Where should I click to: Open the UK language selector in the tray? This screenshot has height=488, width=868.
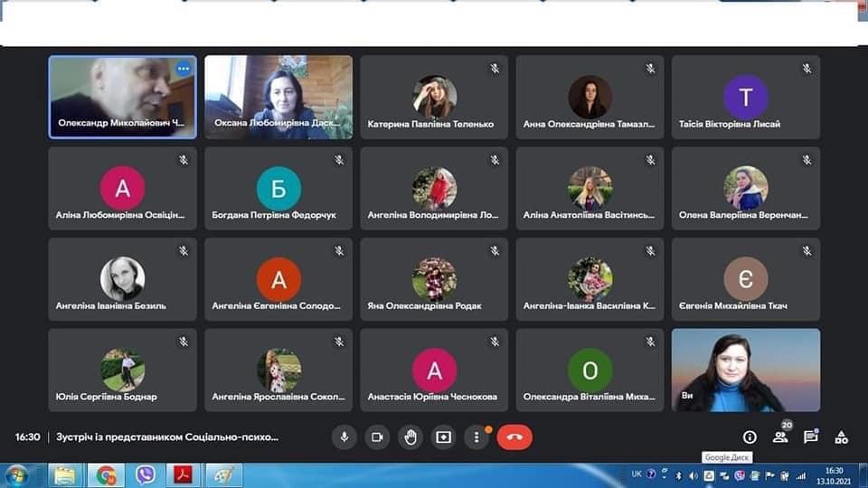tap(637, 474)
